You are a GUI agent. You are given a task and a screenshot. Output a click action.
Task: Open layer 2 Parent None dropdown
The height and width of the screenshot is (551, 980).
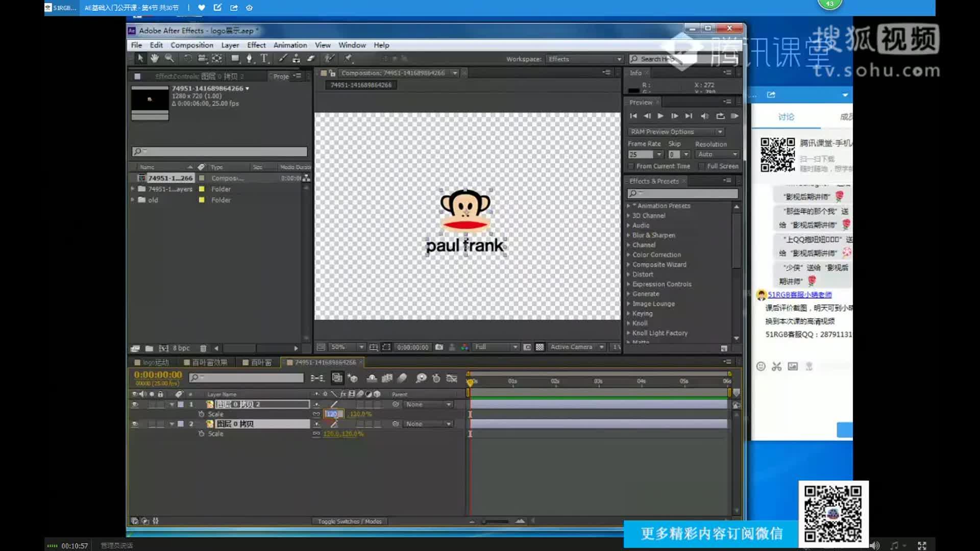[x=429, y=424]
